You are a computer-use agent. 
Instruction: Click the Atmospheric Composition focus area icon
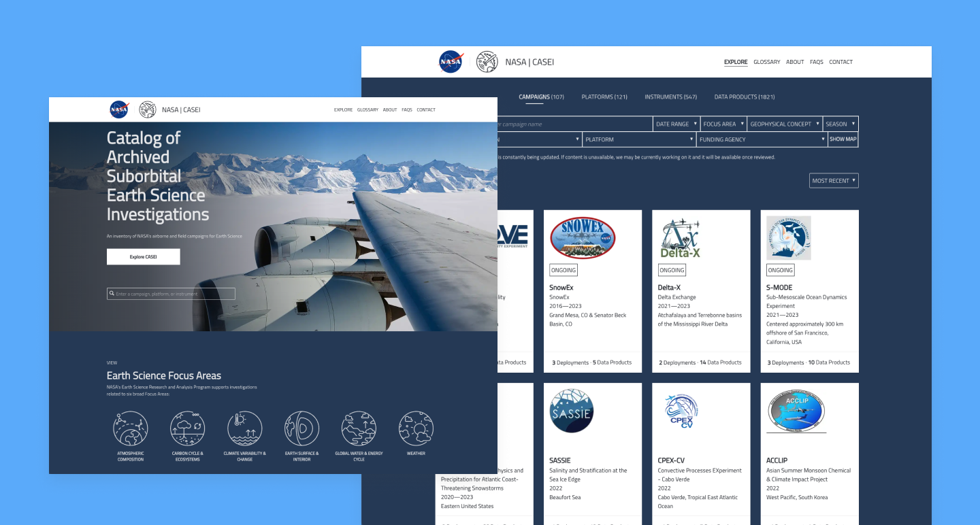point(130,428)
